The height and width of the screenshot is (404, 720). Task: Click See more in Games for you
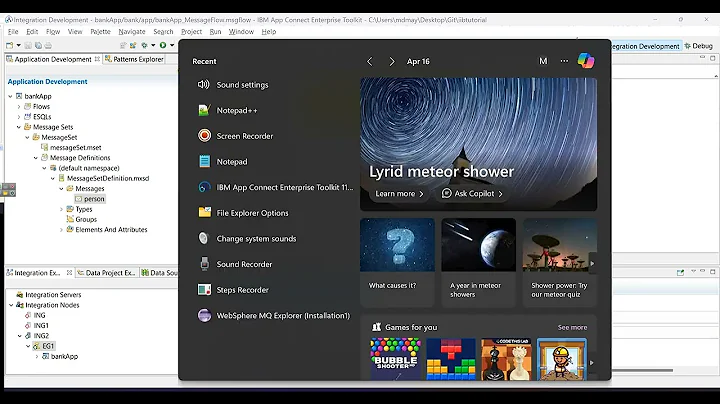click(x=572, y=327)
